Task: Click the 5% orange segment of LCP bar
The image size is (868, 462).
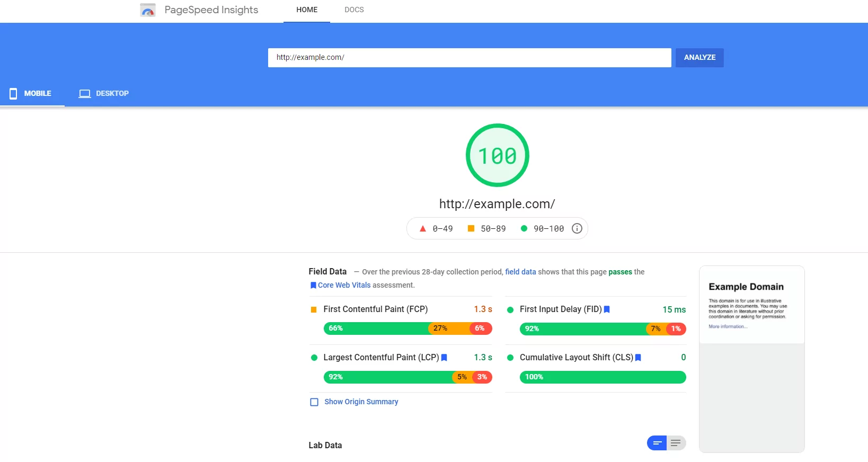Action: (462, 377)
